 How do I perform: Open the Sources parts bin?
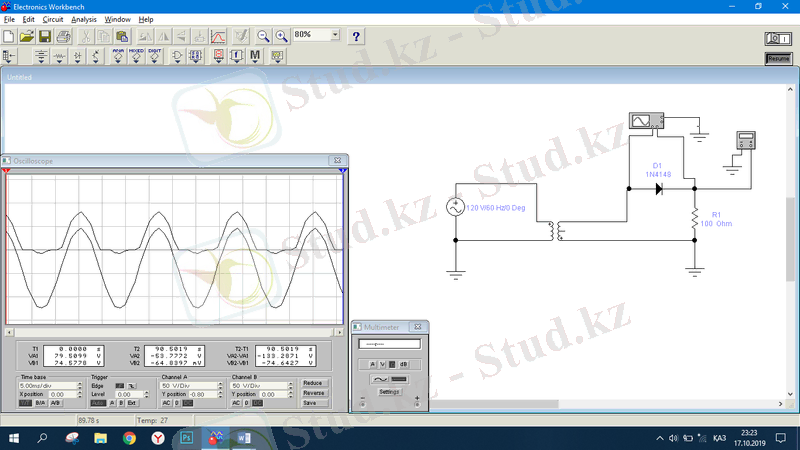click(41, 56)
